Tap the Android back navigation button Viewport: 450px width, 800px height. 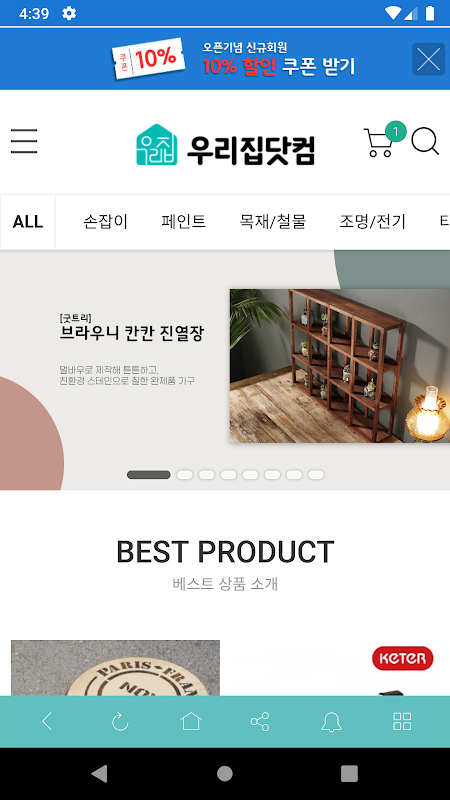[x=99, y=773]
